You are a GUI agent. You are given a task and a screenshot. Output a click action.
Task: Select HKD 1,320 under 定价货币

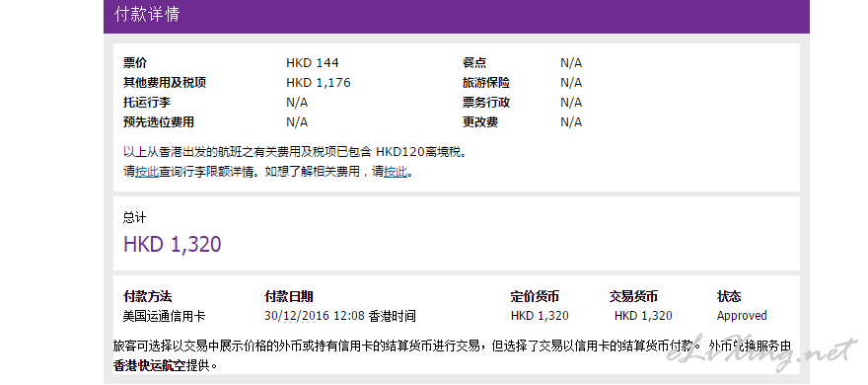pyautogui.click(x=540, y=316)
